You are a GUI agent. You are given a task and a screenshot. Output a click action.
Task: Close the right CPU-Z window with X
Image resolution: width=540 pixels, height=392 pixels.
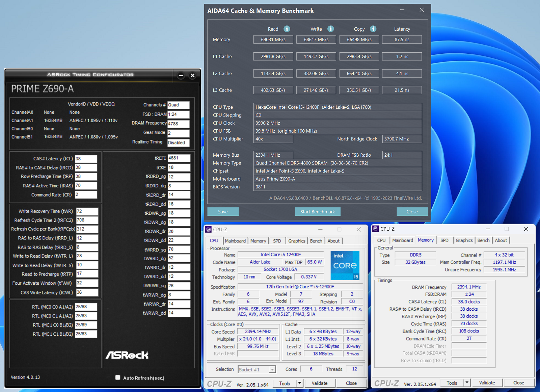(x=526, y=229)
